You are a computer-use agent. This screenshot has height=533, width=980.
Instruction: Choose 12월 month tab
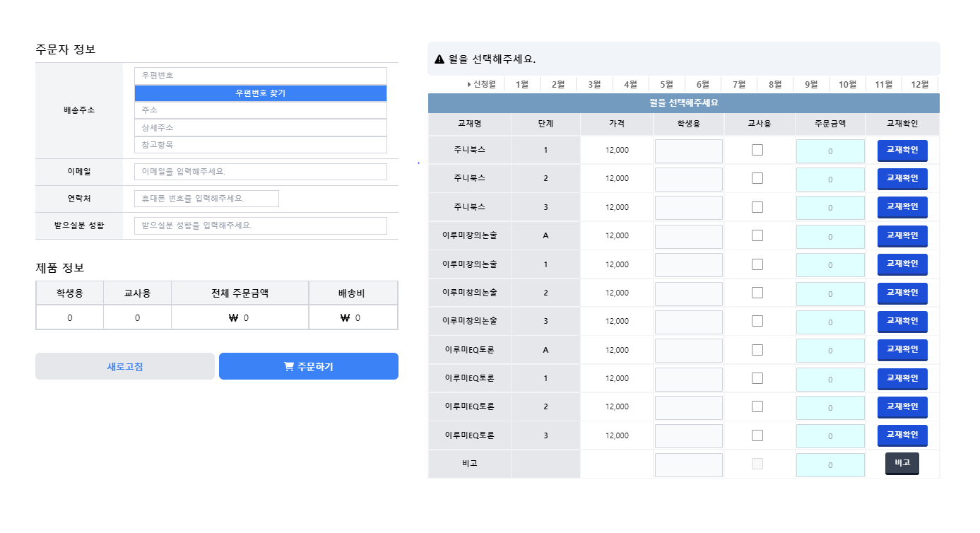pos(919,85)
